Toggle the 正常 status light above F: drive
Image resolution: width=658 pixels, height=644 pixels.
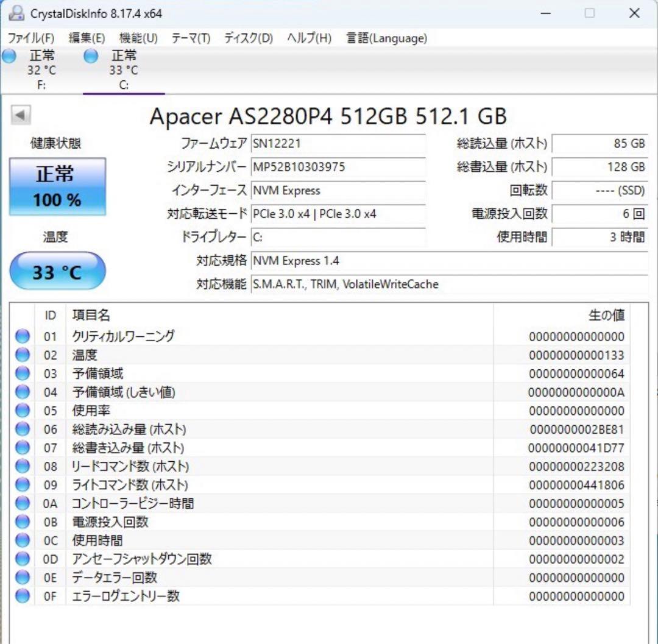[x=9, y=55]
